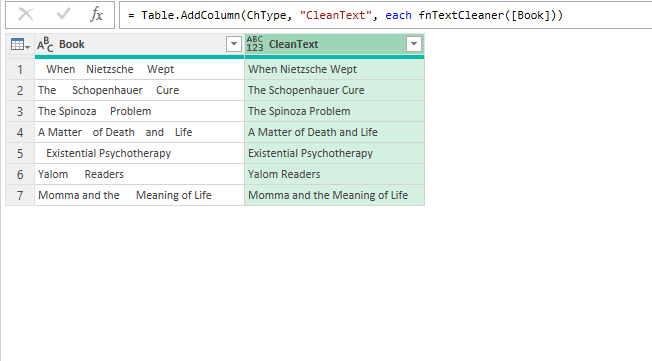The width and height of the screenshot is (652, 361).
Task: Select row number 2
Action: coord(20,90)
